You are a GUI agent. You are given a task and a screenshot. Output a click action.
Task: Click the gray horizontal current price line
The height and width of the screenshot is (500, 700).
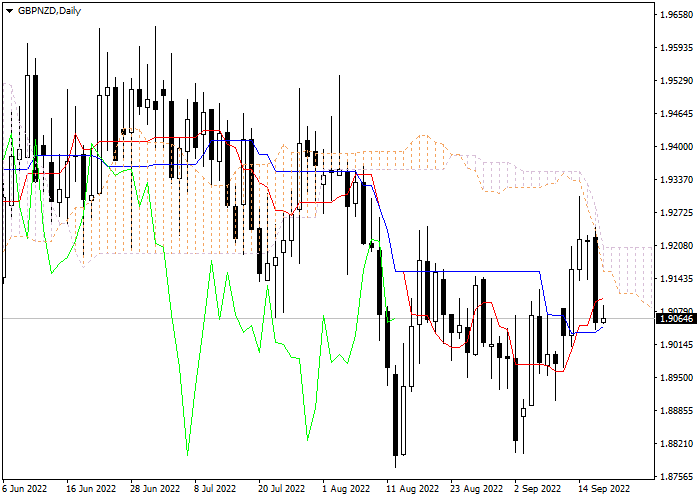(x=328, y=318)
